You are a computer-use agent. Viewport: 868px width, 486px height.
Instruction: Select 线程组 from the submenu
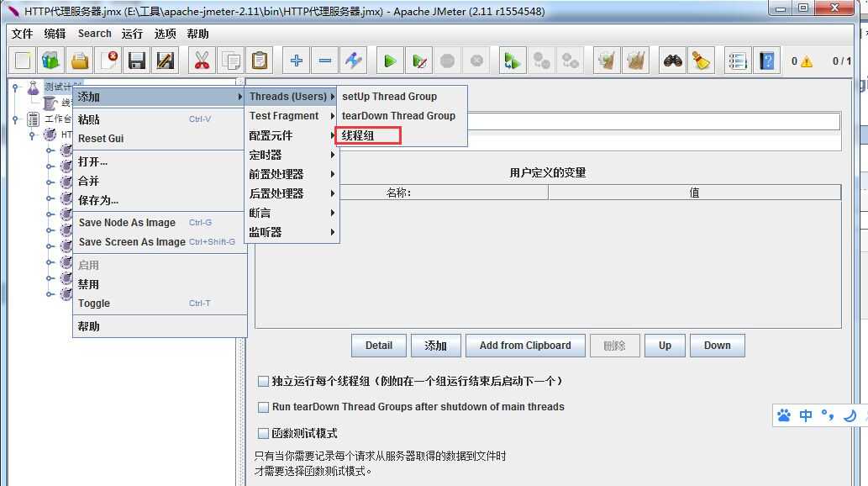(368, 135)
